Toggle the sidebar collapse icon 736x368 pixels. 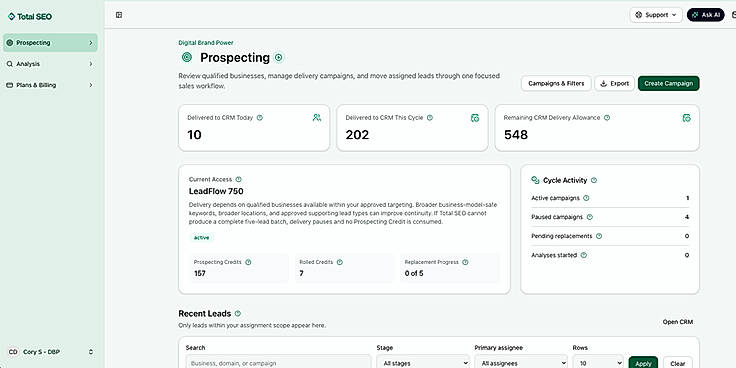(119, 15)
